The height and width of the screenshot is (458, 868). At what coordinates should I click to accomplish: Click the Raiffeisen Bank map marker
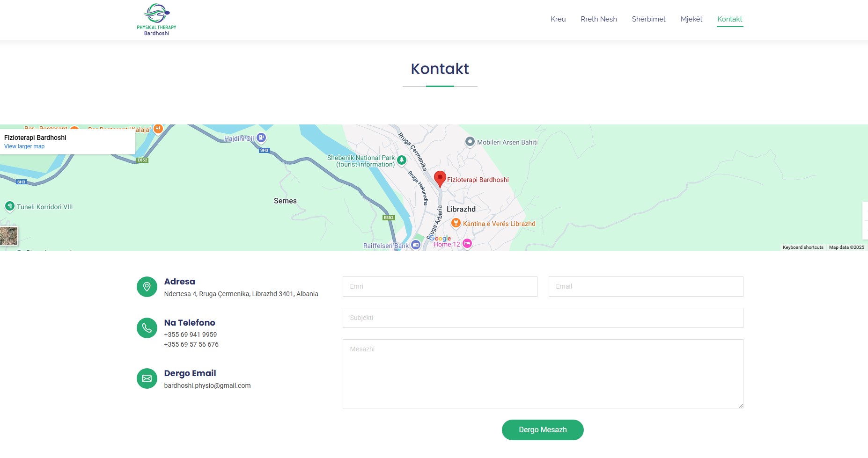click(x=416, y=245)
